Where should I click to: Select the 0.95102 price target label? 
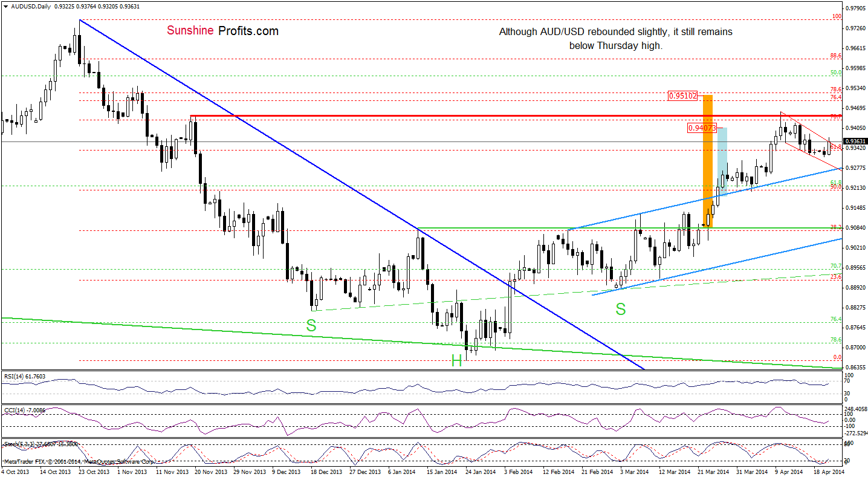click(682, 96)
